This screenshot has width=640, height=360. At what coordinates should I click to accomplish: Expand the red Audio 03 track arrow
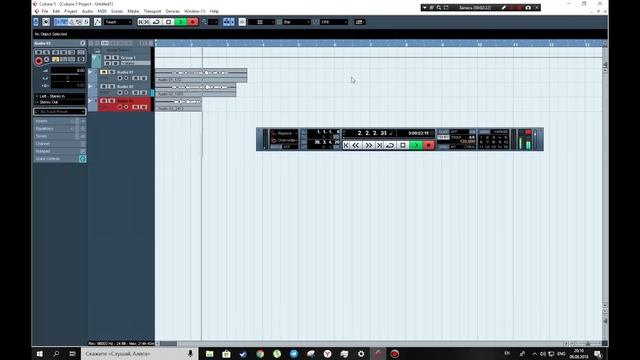coord(90,101)
